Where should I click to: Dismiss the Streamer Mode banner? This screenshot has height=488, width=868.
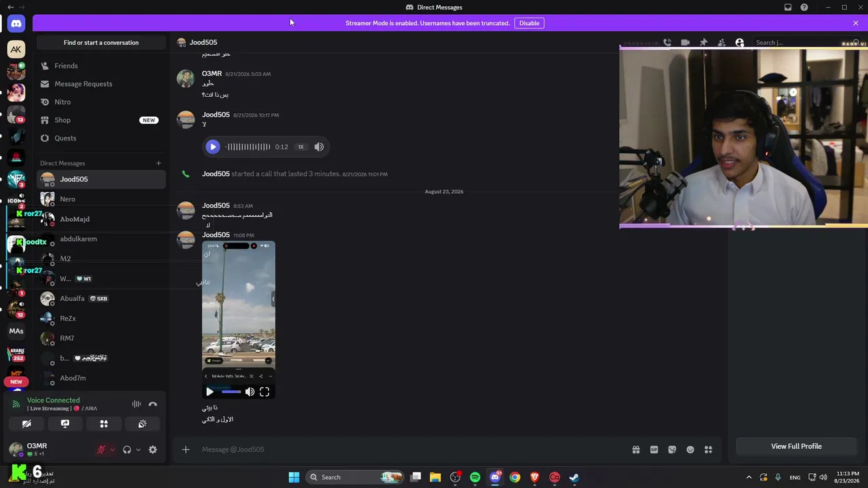pyautogui.click(x=856, y=23)
